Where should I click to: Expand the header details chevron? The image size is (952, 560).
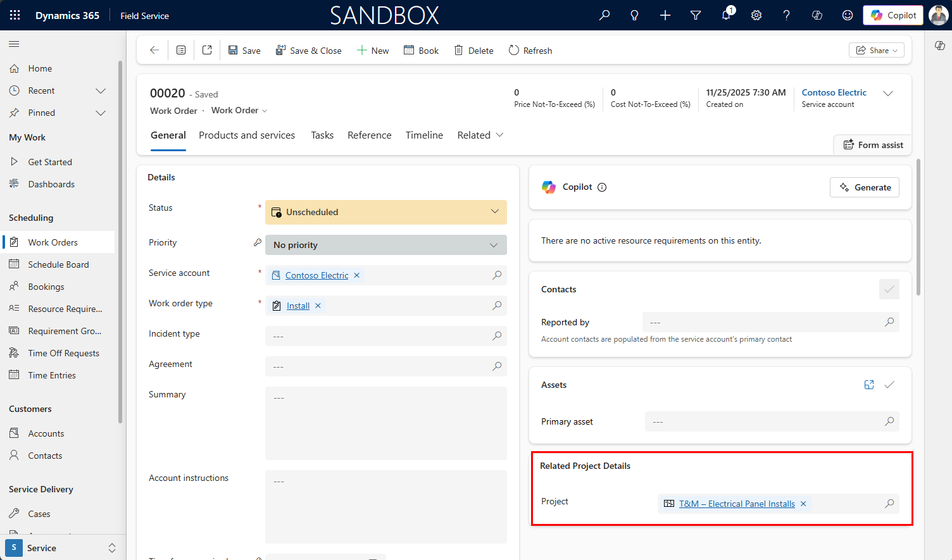pyautogui.click(x=888, y=93)
